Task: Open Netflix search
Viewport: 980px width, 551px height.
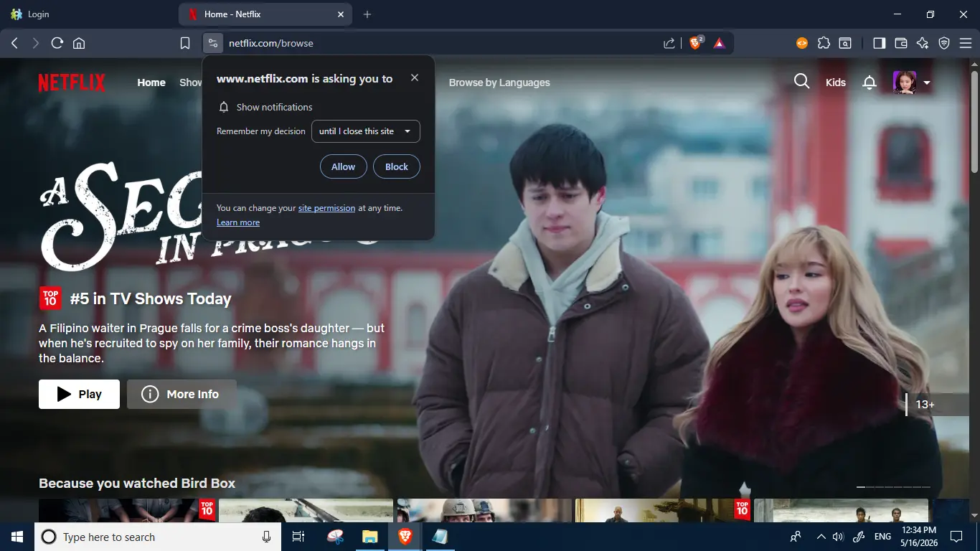Action: point(801,82)
